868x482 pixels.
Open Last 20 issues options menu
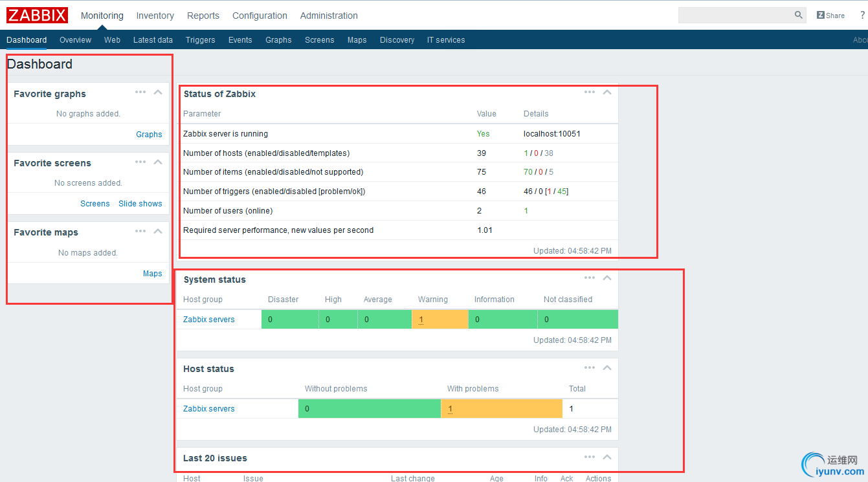(590, 457)
